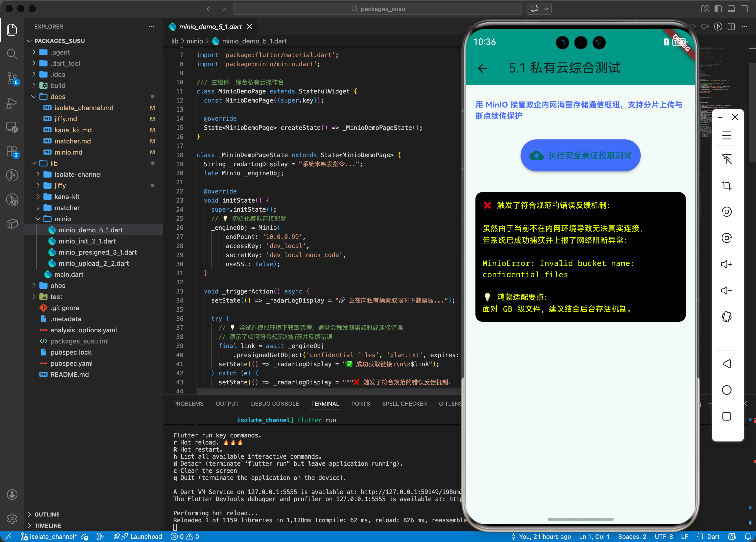Tap the emulator rotate device icon
Image resolution: width=756 pixels, height=542 pixels.
(726, 316)
